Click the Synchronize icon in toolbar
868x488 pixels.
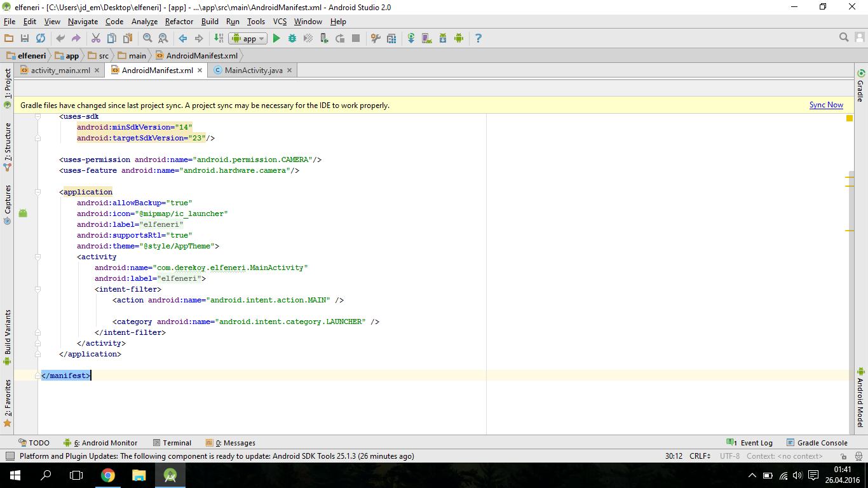(41, 39)
